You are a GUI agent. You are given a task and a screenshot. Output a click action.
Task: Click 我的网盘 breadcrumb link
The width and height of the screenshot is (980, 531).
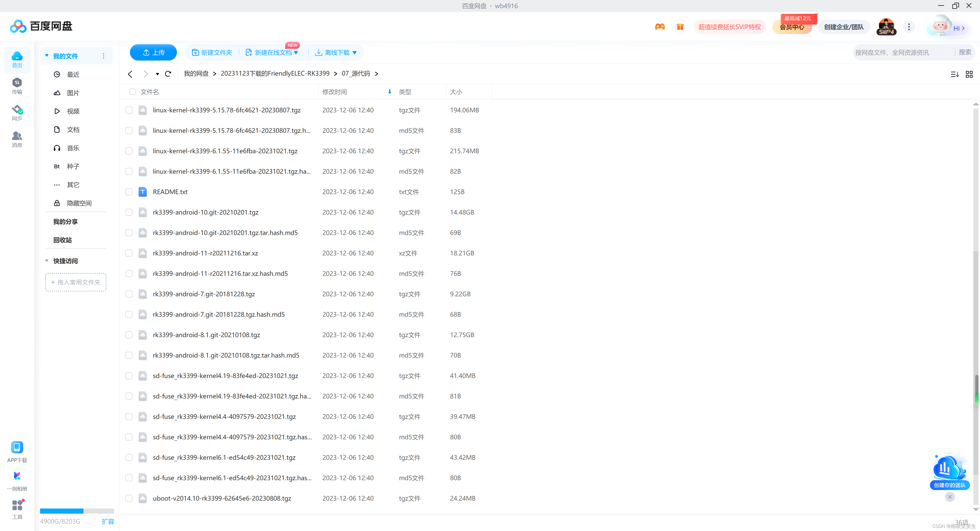tap(196, 74)
